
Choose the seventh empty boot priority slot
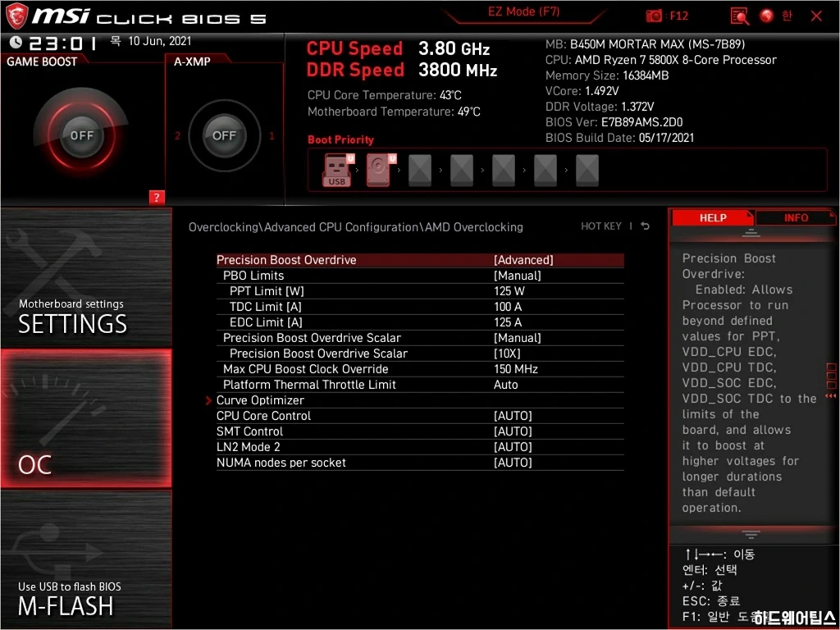pyautogui.click(x=587, y=171)
